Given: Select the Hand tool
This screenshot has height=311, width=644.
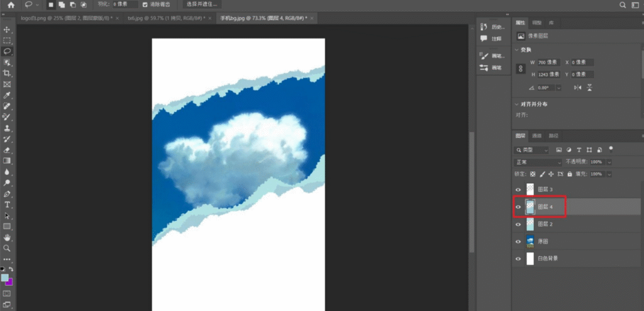Looking at the screenshot, I should pyautogui.click(x=7, y=237).
